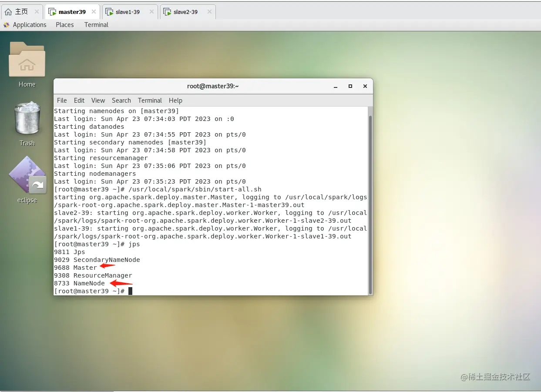This screenshot has width=541, height=392.
Task: Close the slave2-39 tab
Action: click(x=209, y=12)
